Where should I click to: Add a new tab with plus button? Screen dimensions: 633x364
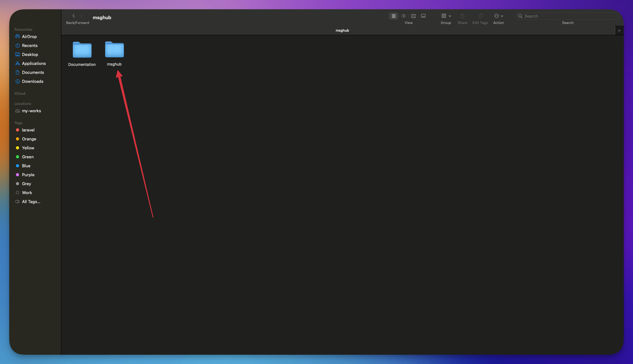point(619,31)
